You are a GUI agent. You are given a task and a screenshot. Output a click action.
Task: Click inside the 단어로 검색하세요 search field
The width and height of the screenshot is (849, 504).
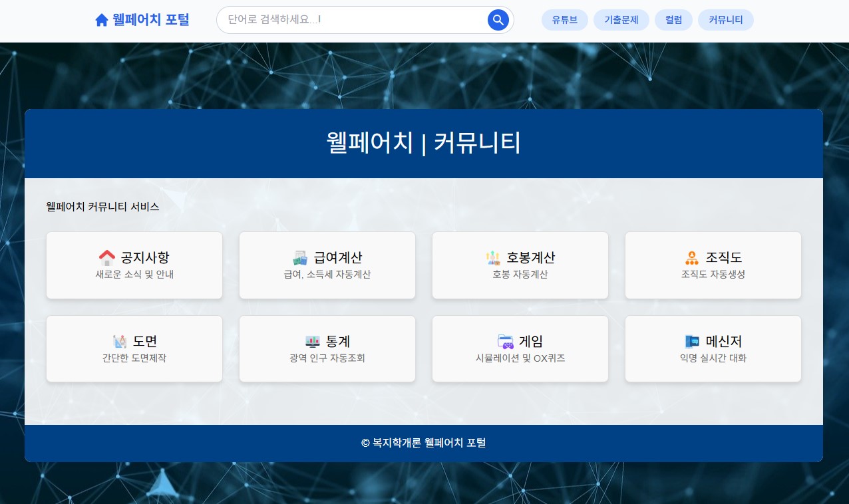[353, 19]
